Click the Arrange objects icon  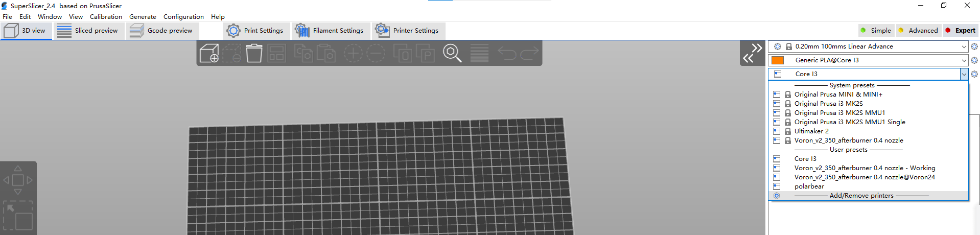[276, 53]
